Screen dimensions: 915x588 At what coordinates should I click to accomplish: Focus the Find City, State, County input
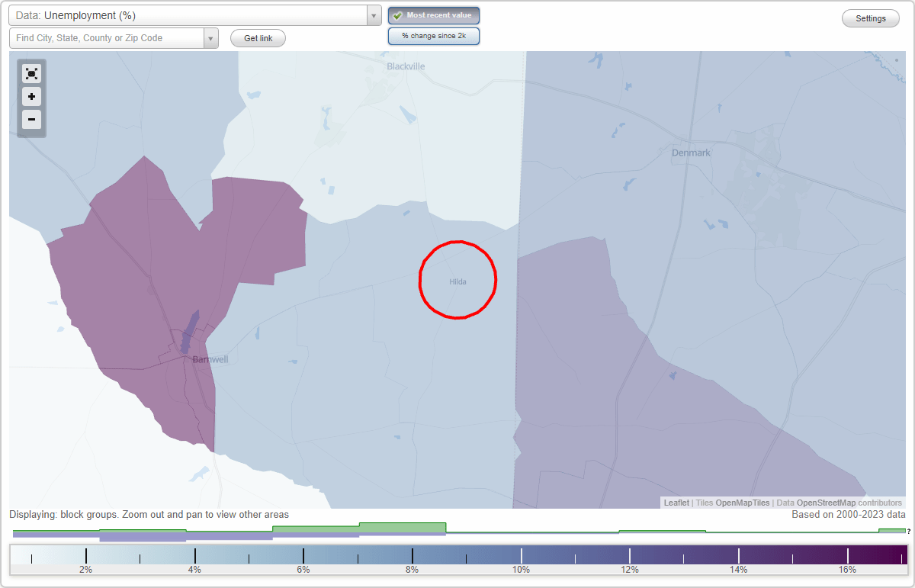(107, 38)
